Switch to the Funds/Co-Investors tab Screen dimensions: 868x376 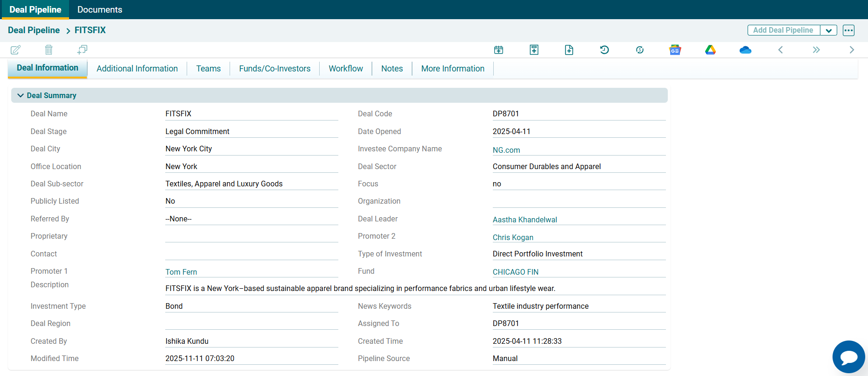(x=274, y=69)
